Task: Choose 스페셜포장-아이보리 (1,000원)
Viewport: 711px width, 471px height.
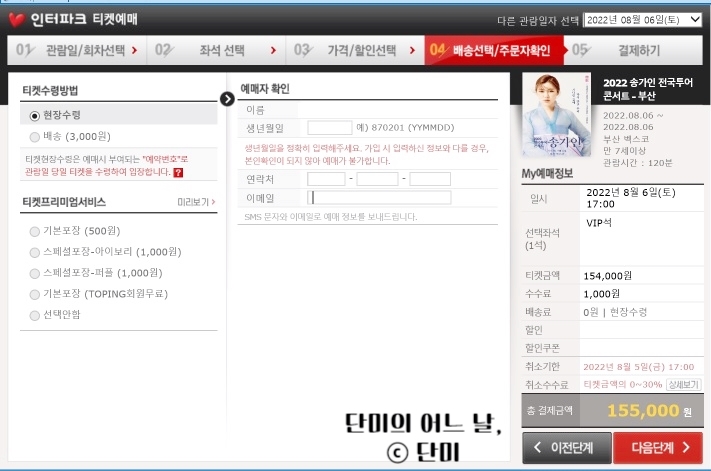Action: tap(34, 252)
